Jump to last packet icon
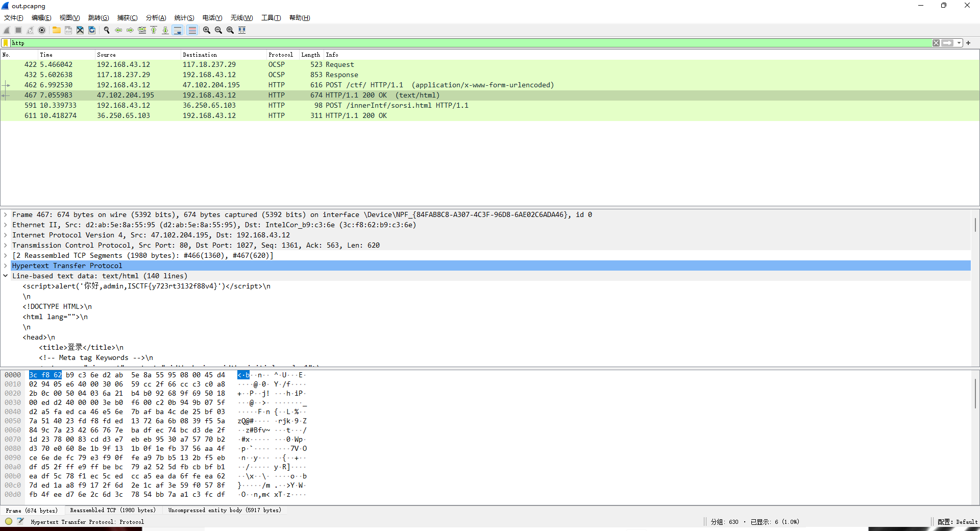Screen dimensions: 980x531 pos(165,30)
